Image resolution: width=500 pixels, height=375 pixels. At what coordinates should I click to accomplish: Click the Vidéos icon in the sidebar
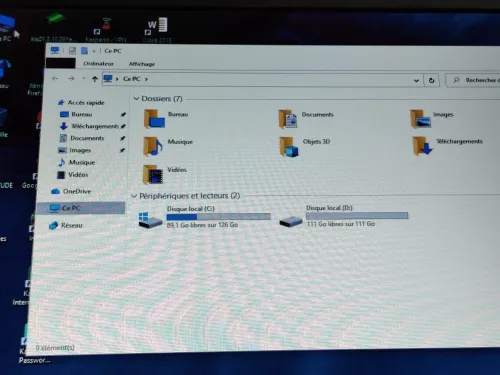click(61, 175)
